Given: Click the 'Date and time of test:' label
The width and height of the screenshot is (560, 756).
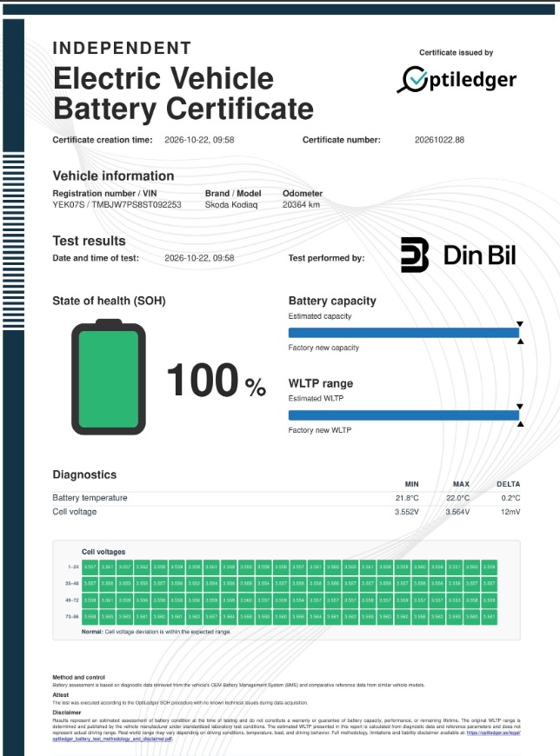Looking at the screenshot, I should pyautogui.click(x=96, y=258).
